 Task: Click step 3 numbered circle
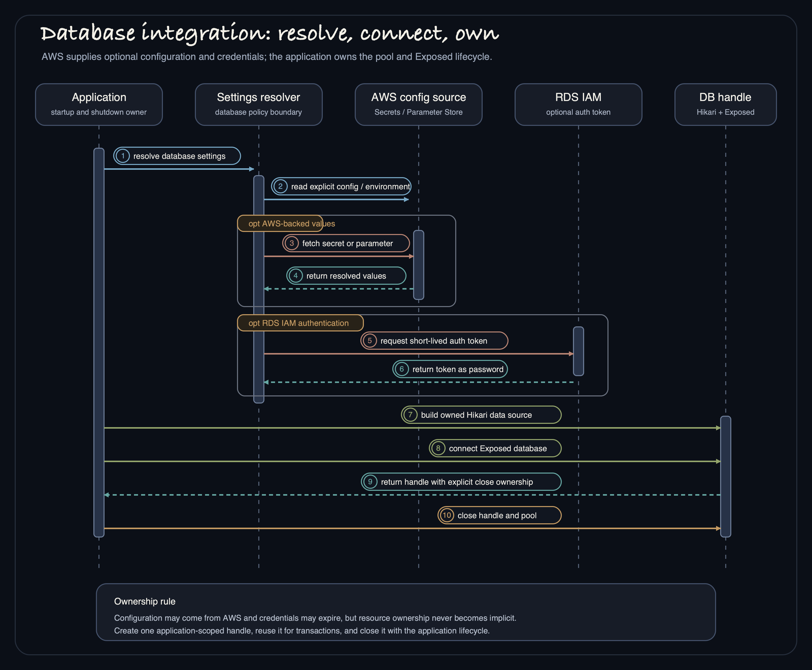pos(292,243)
